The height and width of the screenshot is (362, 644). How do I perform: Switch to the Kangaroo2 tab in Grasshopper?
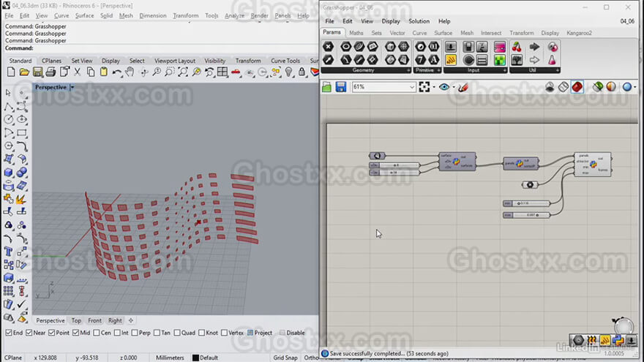579,33
